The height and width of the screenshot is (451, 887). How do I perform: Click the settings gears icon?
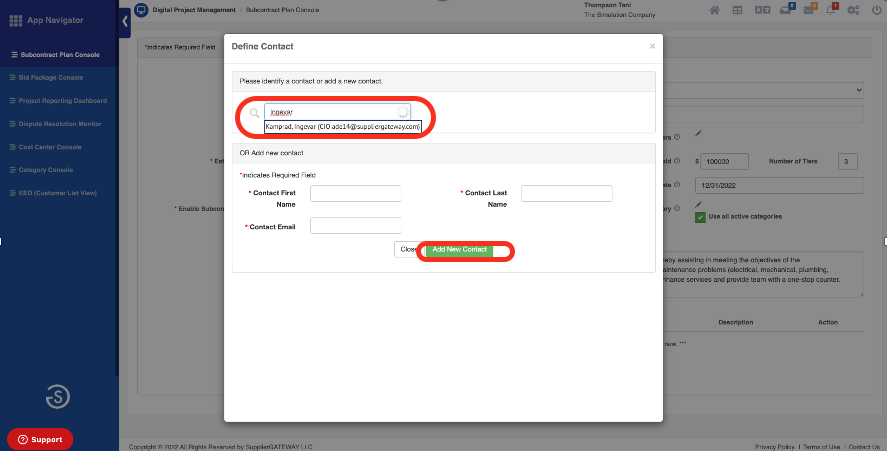[x=855, y=10]
